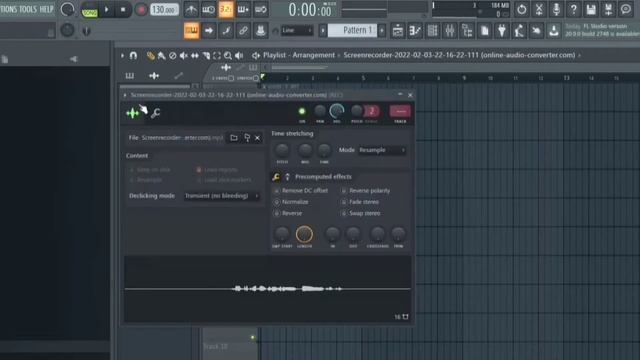This screenshot has height=360, width=640.
Task: Toggle the 3-2-1 countdown before recording
Action: coord(226,9)
